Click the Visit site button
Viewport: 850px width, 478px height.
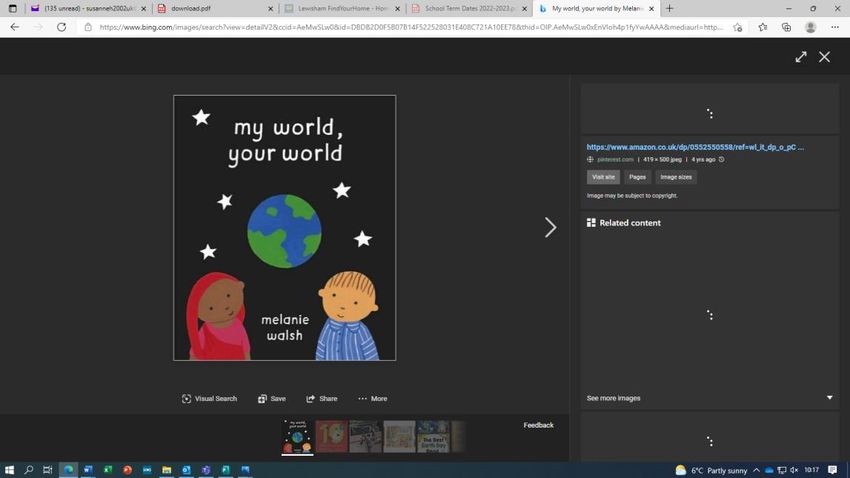[x=603, y=177]
